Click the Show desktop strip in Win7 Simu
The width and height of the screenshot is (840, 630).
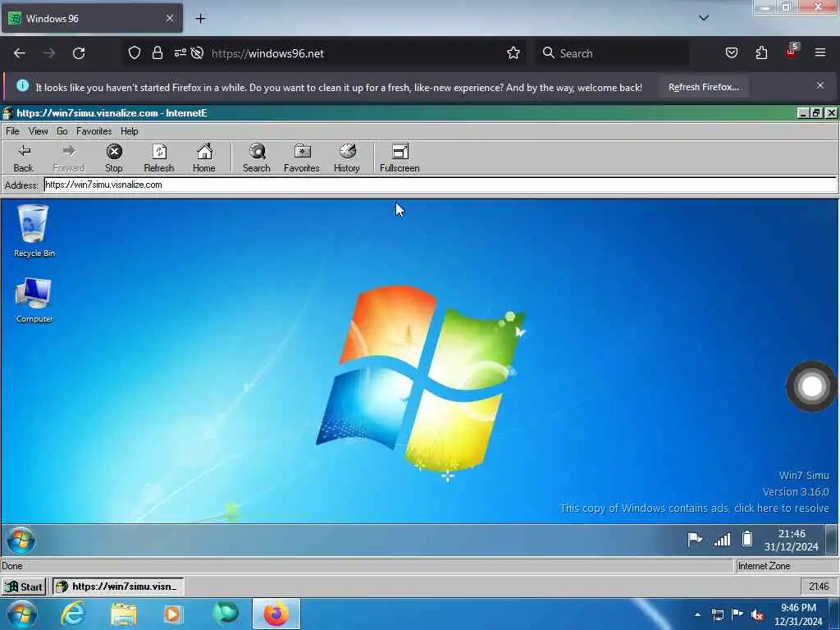832,540
